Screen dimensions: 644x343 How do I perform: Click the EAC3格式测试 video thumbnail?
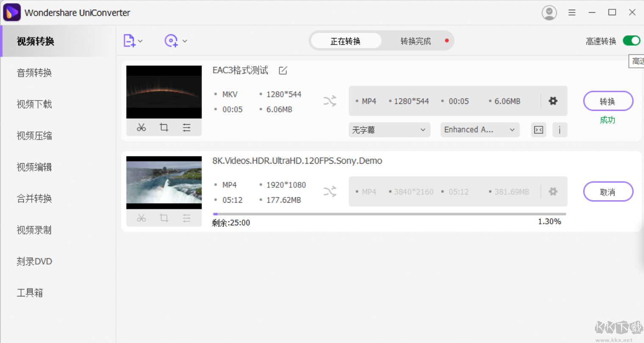tap(164, 92)
